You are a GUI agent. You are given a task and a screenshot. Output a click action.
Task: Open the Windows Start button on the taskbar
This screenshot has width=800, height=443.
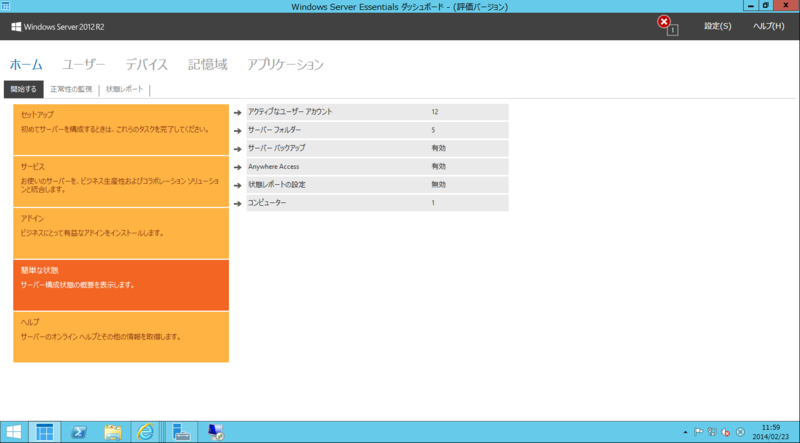point(14,432)
